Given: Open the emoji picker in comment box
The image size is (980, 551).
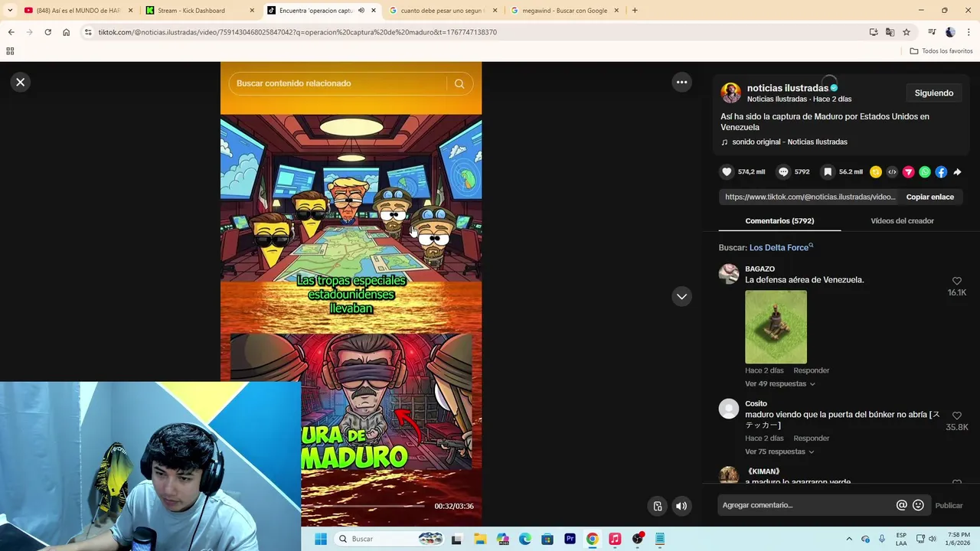Looking at the screenshot, I should pos(918,505).
